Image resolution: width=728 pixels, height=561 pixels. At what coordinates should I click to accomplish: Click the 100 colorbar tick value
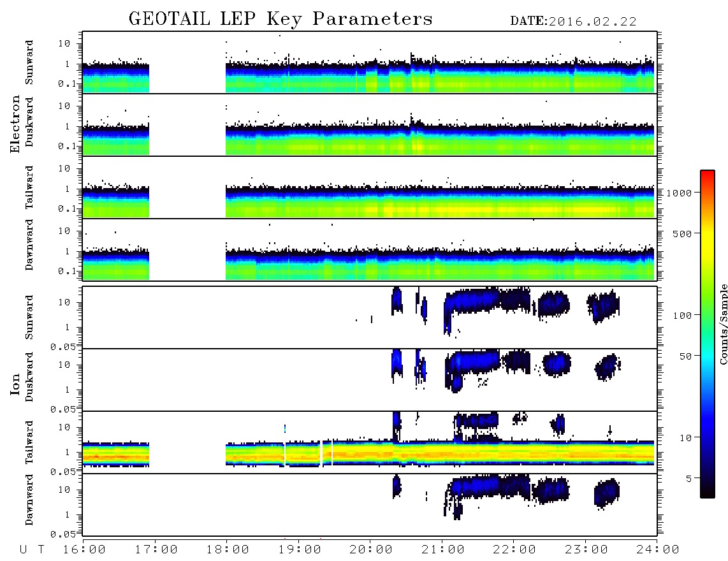pos(682,316)
